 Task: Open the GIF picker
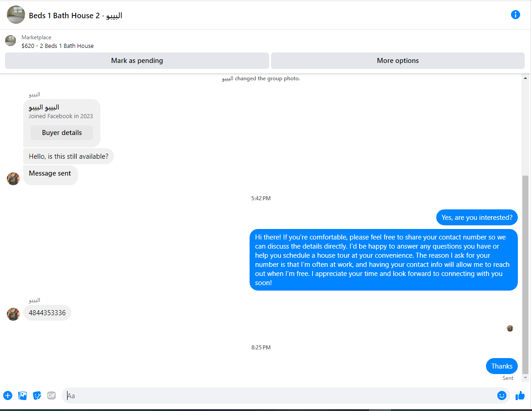click(x=51, y=395)
